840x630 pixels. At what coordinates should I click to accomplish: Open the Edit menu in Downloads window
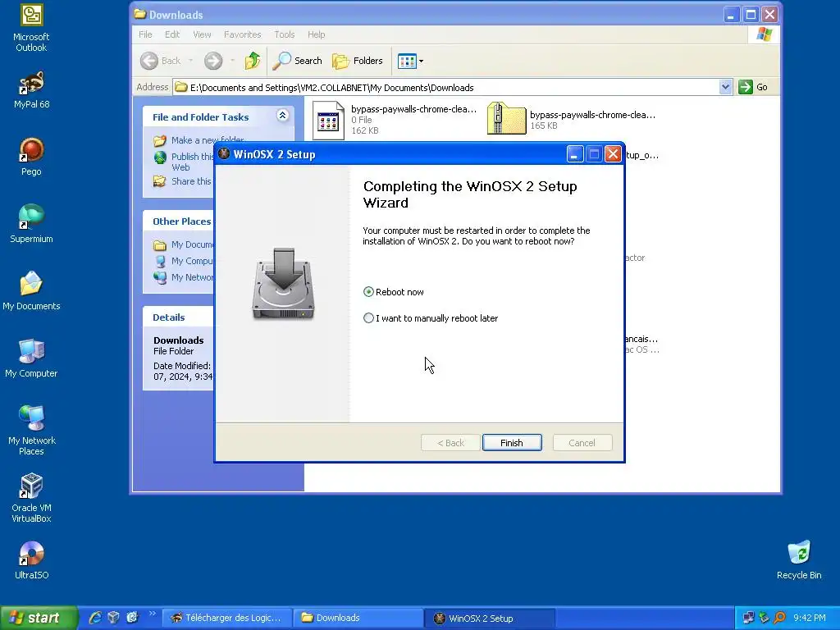172,34
